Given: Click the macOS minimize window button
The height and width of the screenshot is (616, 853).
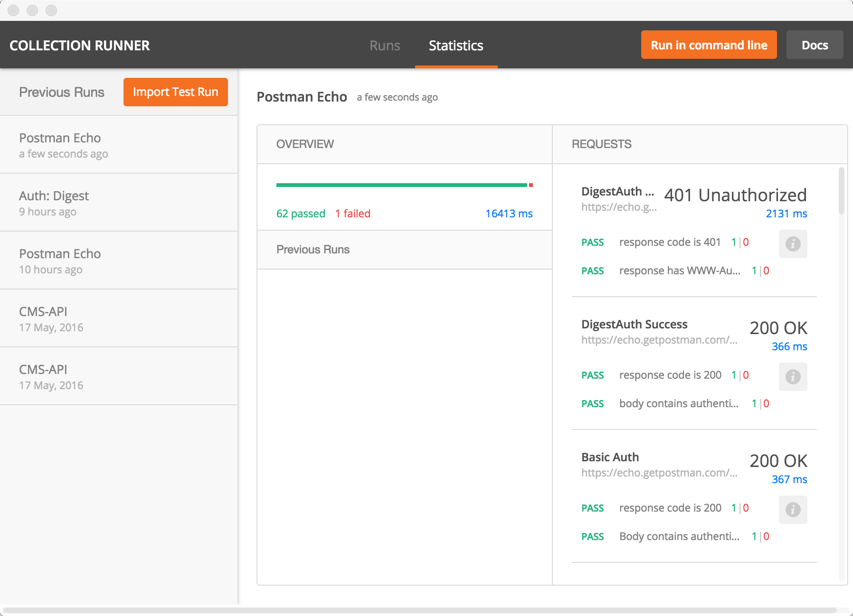Looking at the screenshot, I should pos(32,10).
